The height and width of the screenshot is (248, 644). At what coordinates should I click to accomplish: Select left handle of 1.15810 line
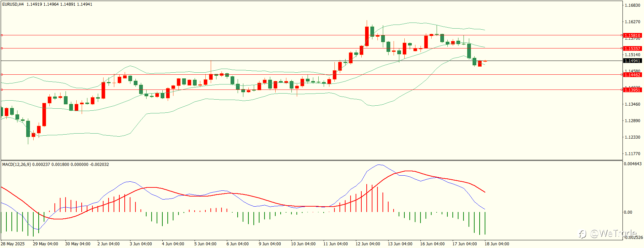(x=2, y=35)
